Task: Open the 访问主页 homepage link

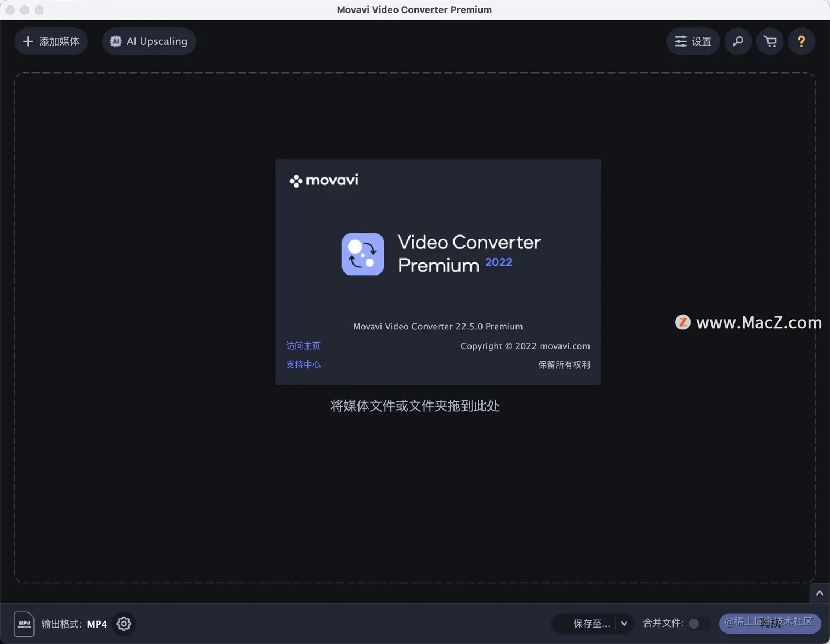Action: click(x=303, y=346)
